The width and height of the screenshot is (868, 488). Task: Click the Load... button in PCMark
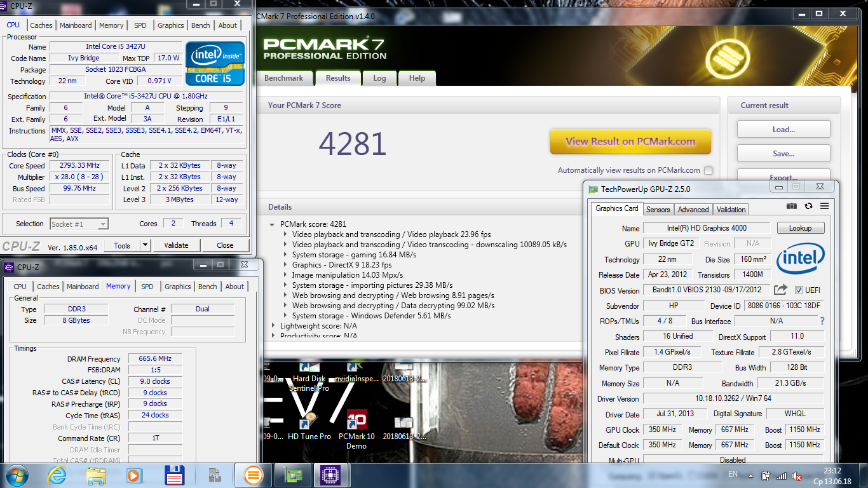tap(783, 130)
